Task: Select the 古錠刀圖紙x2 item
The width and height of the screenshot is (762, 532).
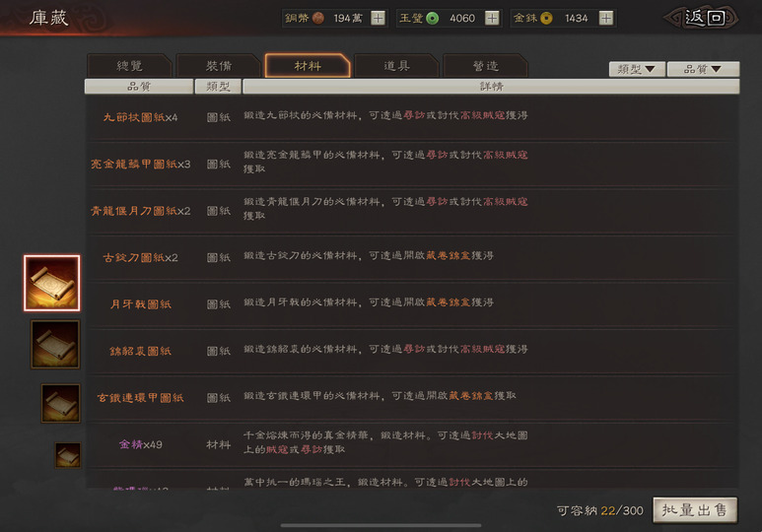Action: pos(412,257)
